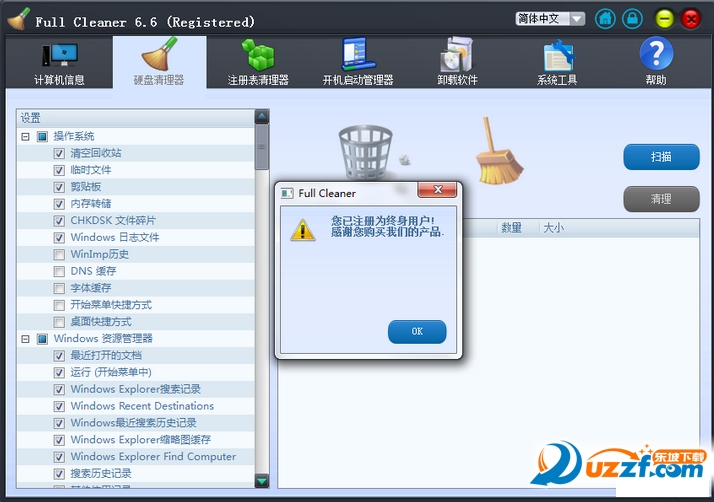The height and width of the screenshot is (502, 714).
Task: Uncheck the 清空回收站 checkbox
Action: (x=59, y=153)
